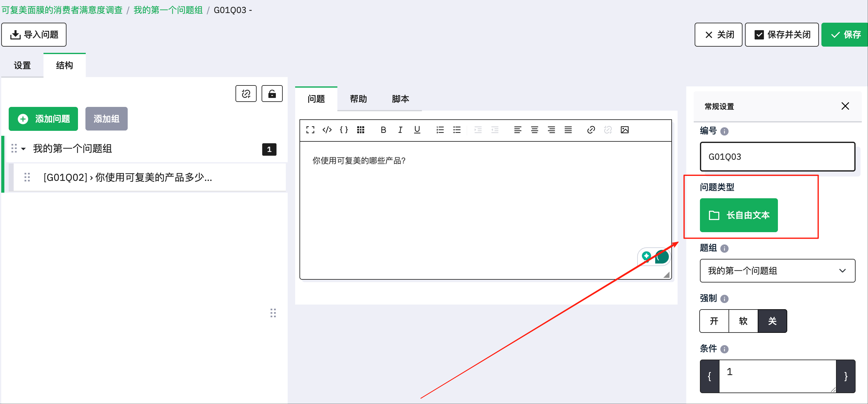Insert placeholder curly braces icon
This screenshot has height=404, width=868.
344,130
